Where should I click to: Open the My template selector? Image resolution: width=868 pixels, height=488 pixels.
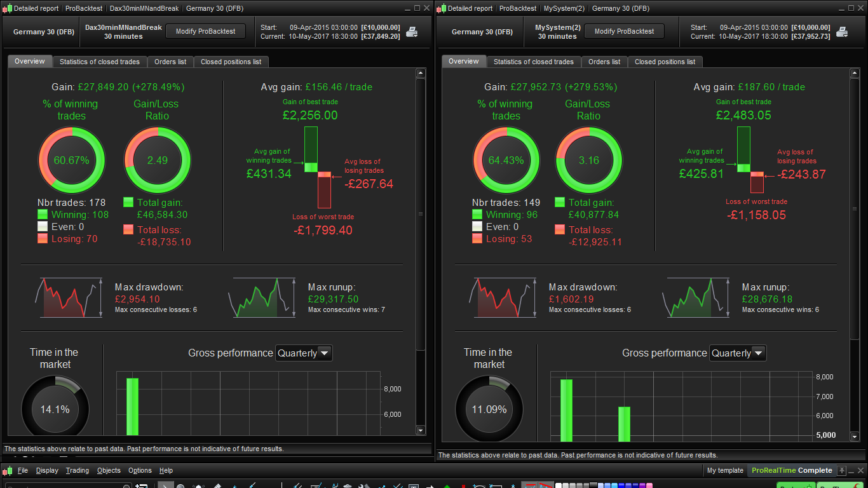coord(725,471)
